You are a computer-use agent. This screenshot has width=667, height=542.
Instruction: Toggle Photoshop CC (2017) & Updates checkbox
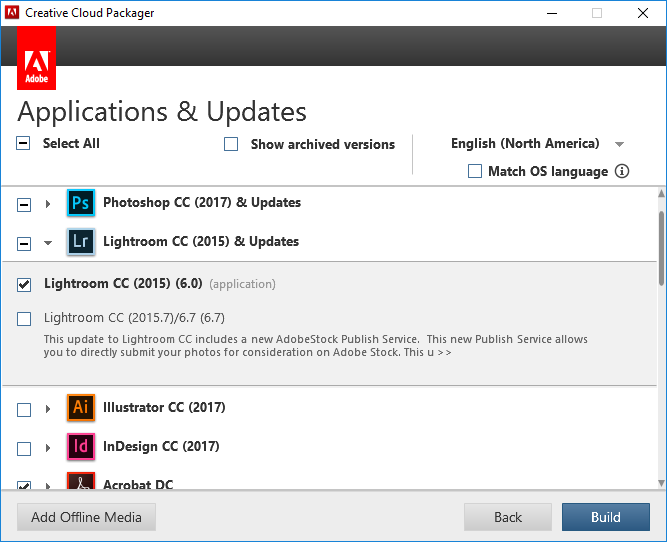coord(24,205)
